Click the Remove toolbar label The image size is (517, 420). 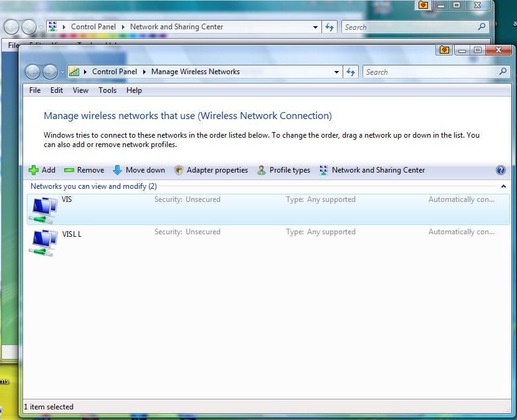(x=91, y=170)
